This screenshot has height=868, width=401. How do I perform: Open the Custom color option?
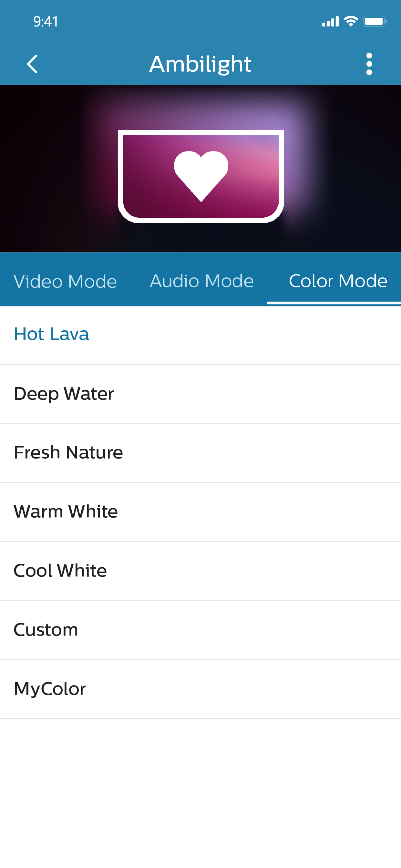coord(46,629)
